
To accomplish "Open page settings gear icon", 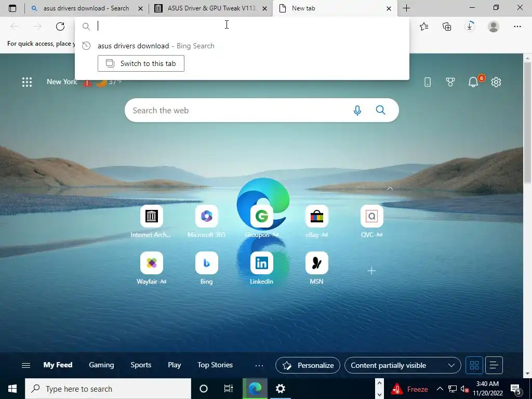I will tap(496, 82).
